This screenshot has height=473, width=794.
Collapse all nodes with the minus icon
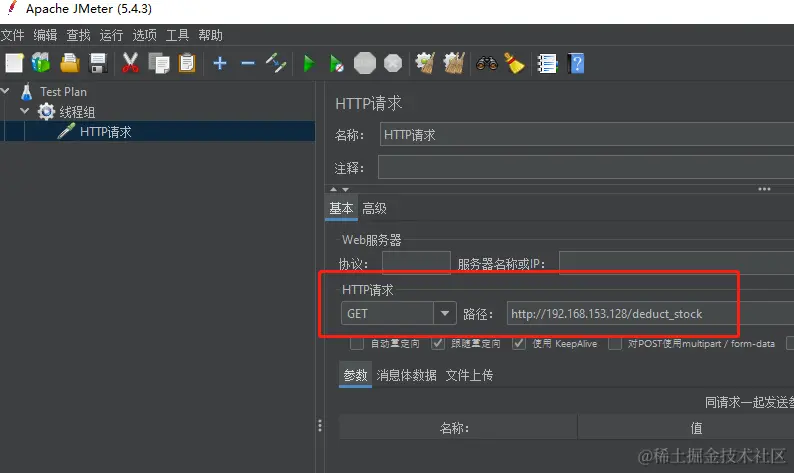pos(248,63)
